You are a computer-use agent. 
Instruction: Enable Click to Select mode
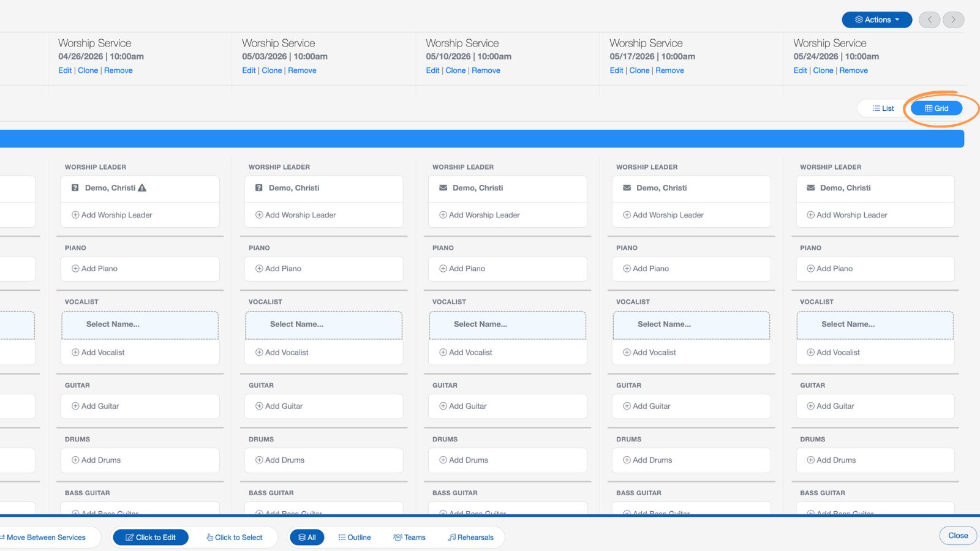pos(235,538)
